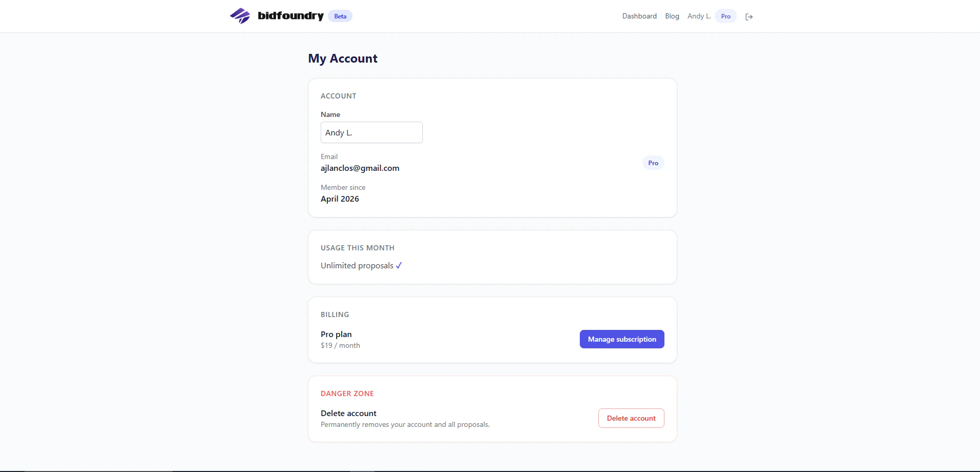
Task: Click the Pro badge in header
Action: pos(726,16)
